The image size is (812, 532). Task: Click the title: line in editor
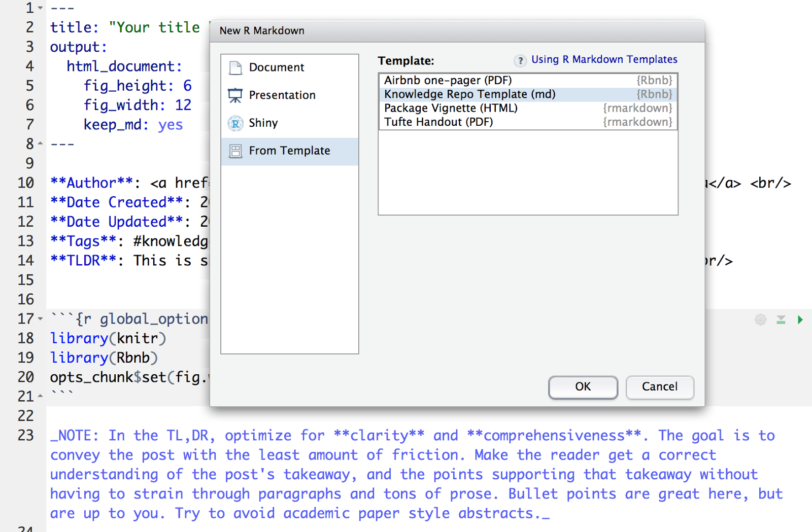125,27
